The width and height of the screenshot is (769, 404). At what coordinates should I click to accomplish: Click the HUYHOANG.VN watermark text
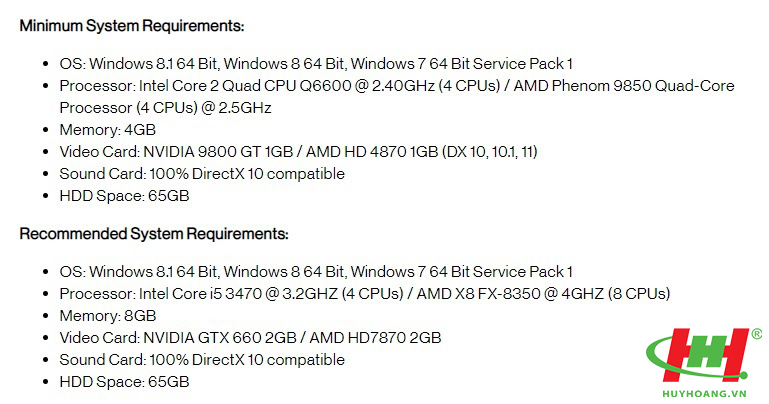pos(704,394)
